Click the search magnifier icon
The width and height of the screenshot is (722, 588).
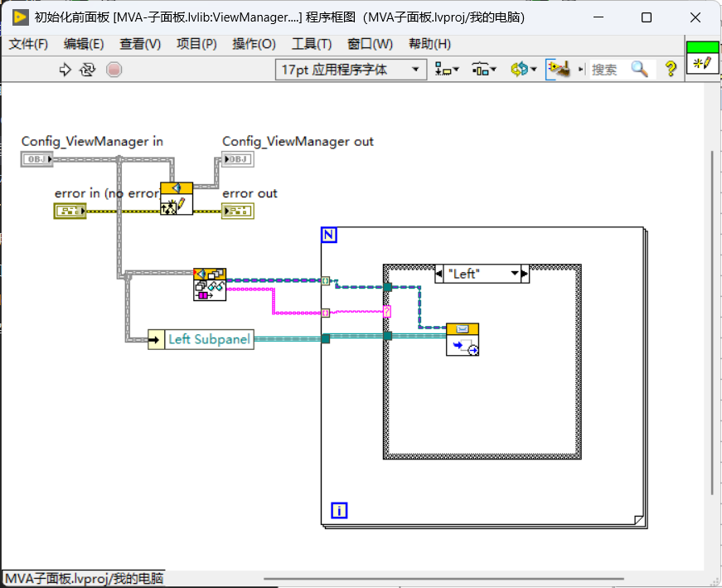640,70
